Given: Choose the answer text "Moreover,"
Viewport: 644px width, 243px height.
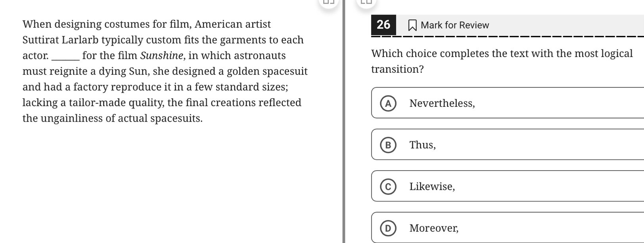Looking at the screenshot, I should [x=434, y=228].
